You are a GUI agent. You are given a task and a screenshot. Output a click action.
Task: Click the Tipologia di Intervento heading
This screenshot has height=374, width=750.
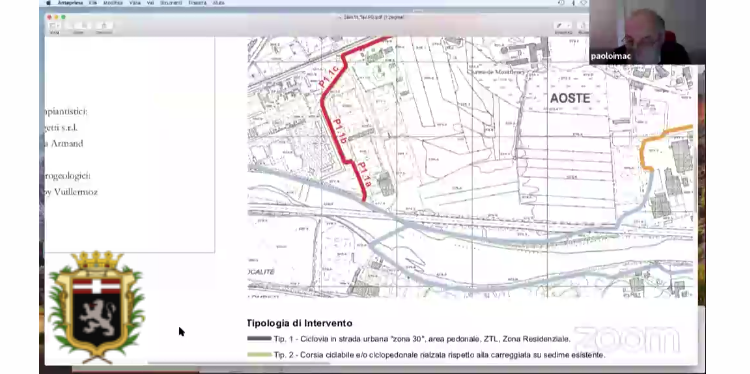tap(299, 323)
